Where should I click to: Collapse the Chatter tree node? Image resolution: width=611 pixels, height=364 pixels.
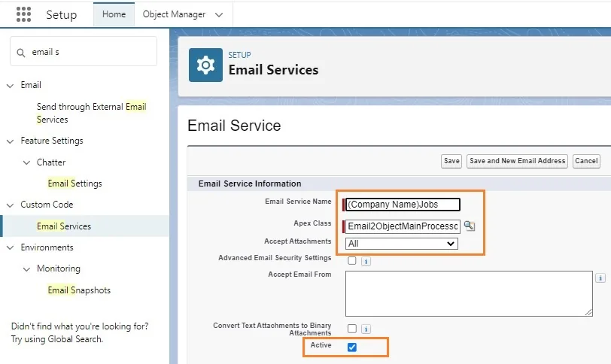coord(26,162)
